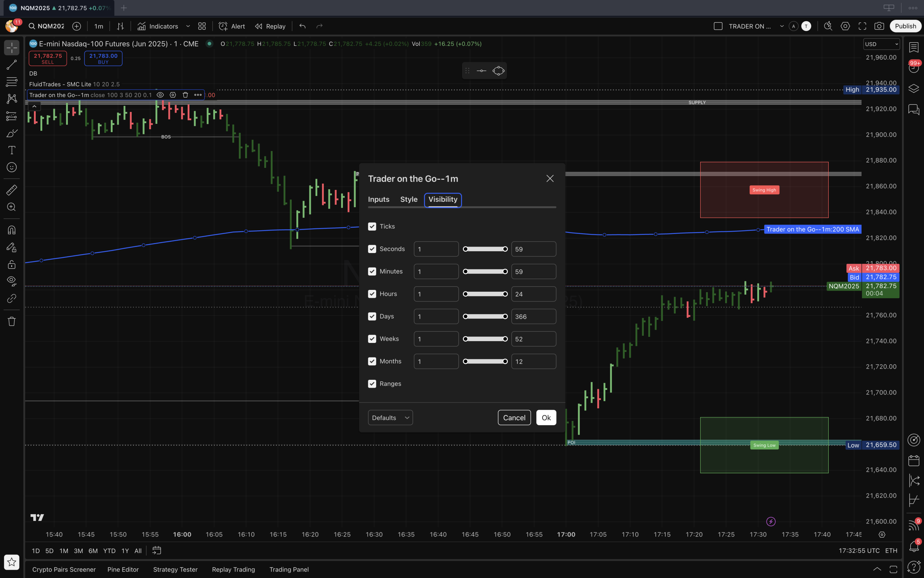Activate the zoom in tool
This screenshot has height=578, width=924.
click(x=12, y=207)
